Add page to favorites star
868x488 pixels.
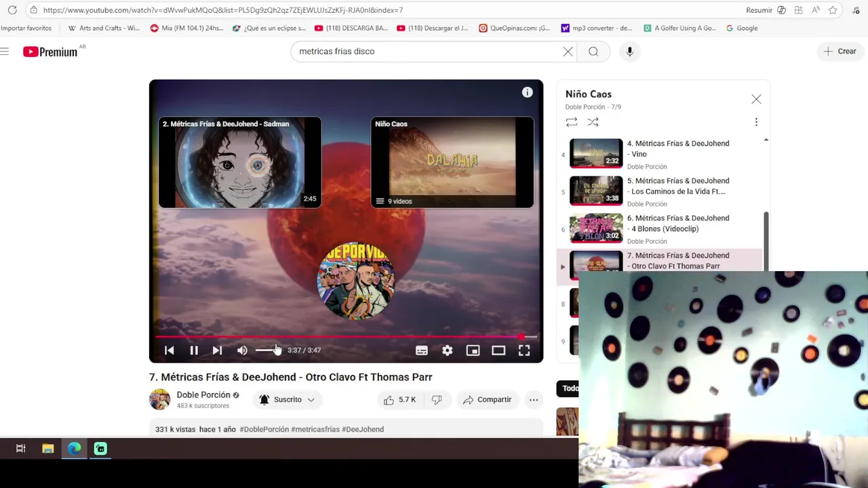(833, 10)
